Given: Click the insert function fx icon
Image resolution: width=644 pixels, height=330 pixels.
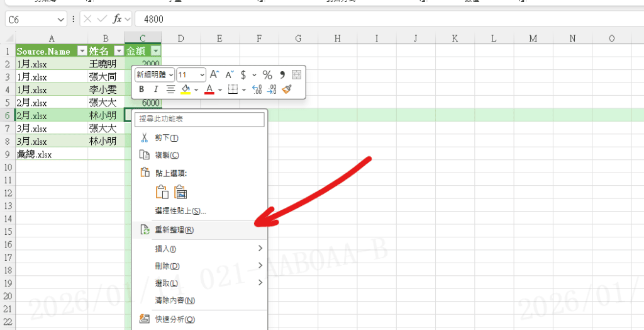Looking at the screenshot, I should point(117,19).
